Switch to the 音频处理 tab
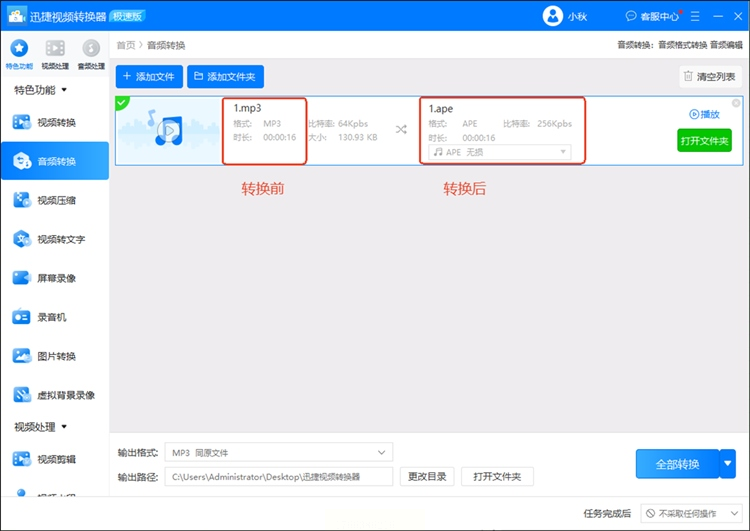Image resolution: width=750 pixels, height=531 pixels. pyautogui.click(x=91, y=55)
